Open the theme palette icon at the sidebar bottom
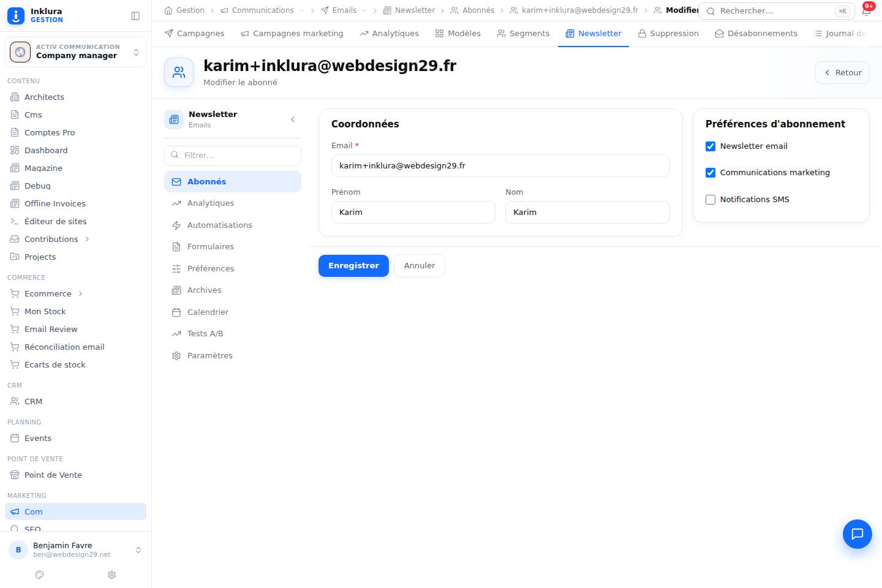Viewport: 882px width, 588px height. pos(40,575)
